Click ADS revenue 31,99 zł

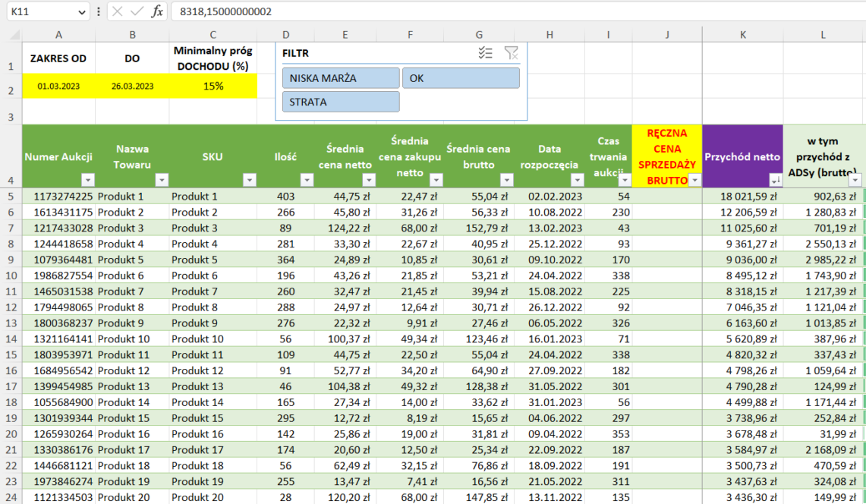[823, 434]
